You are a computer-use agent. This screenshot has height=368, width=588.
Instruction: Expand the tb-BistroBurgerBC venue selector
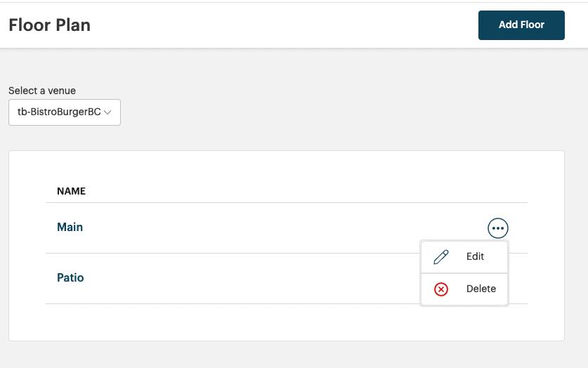point(65,112)
